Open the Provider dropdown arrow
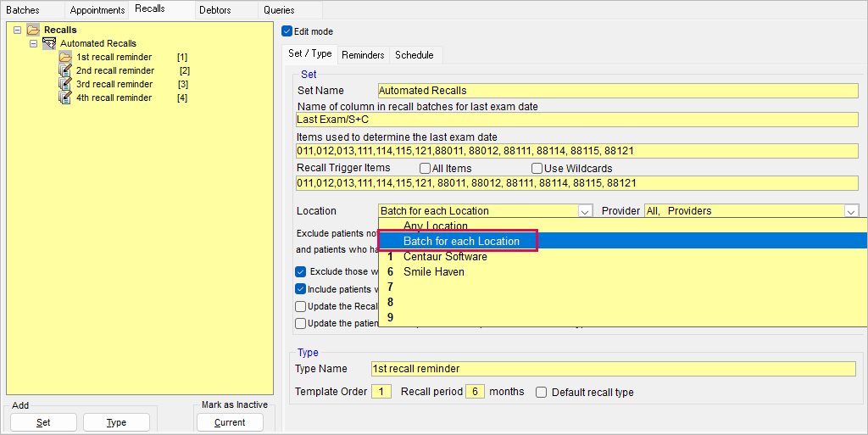Screen dimensions: 868x435 pos(851,211)
